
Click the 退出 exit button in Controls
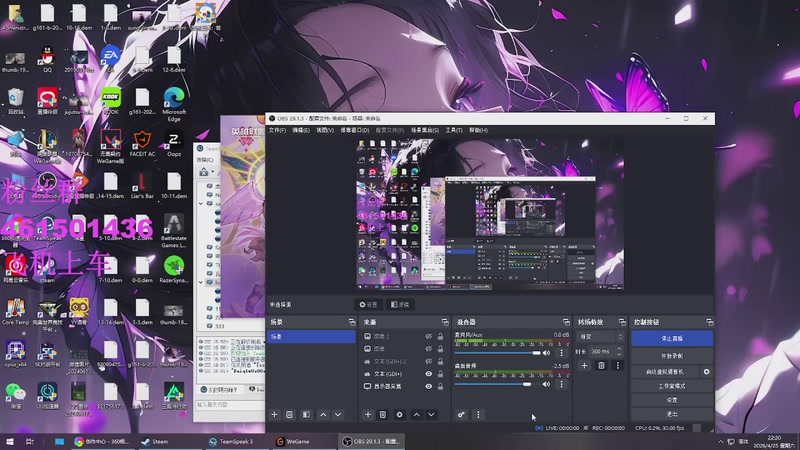672,414
